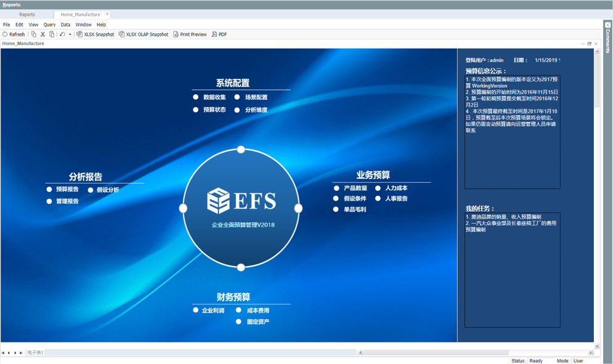The height and width of the screenshot is (364, 613).
Task: Go to the previous sheet
Action: [9, 353]
